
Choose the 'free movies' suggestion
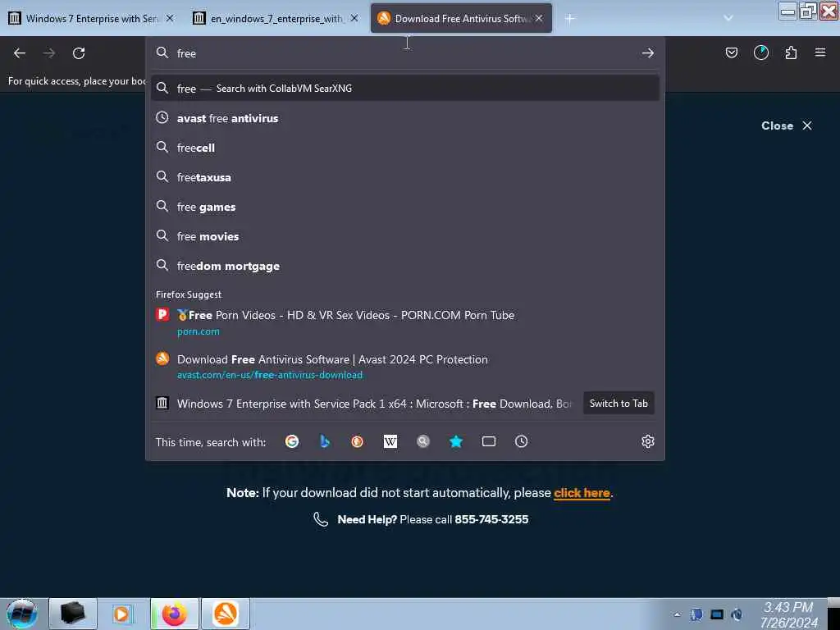405,236
